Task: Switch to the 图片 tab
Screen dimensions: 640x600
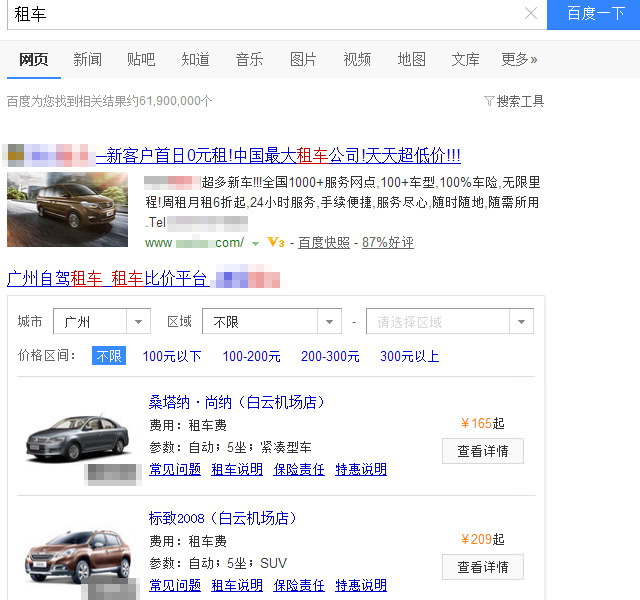Action: pos(303,59)
